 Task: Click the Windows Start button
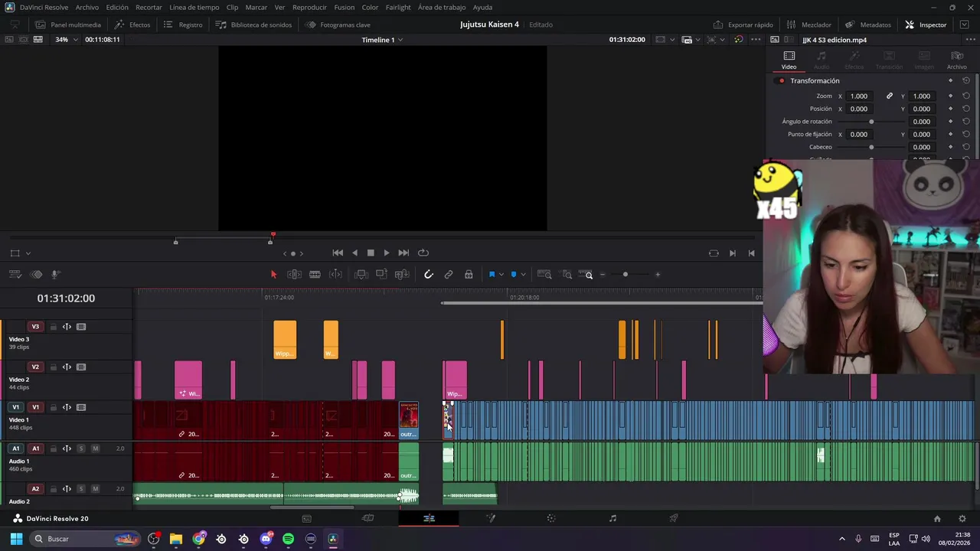coord(16,539)
